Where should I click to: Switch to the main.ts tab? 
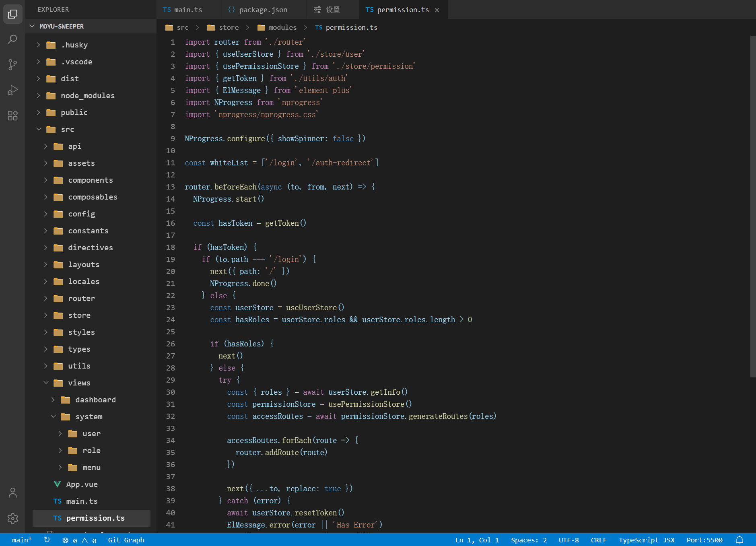(x=188, y=10)
